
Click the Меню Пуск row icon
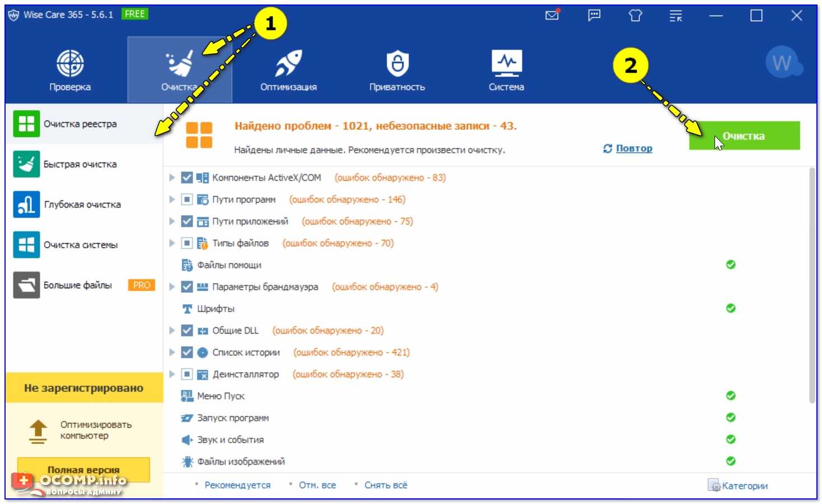pos(187,396)
